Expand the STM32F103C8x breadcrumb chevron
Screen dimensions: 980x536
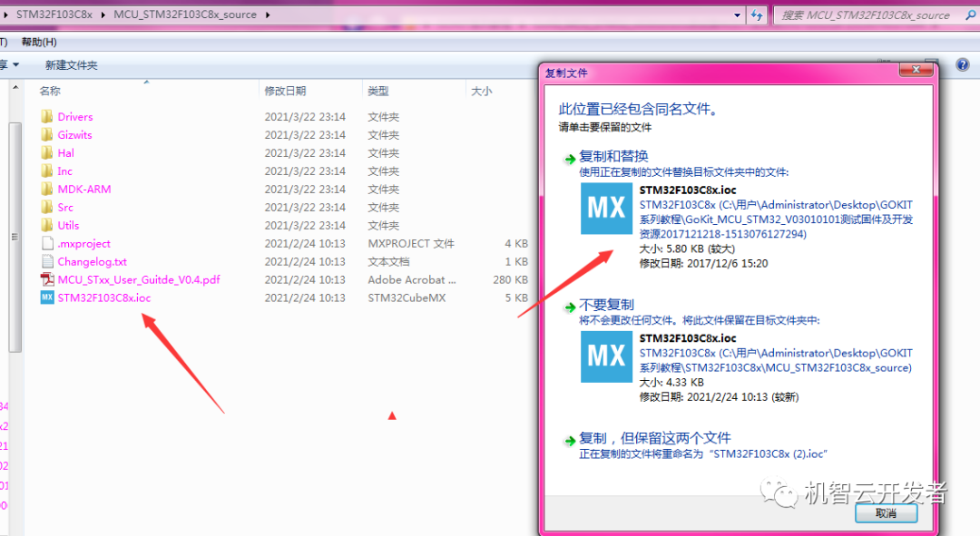point(103,15)
